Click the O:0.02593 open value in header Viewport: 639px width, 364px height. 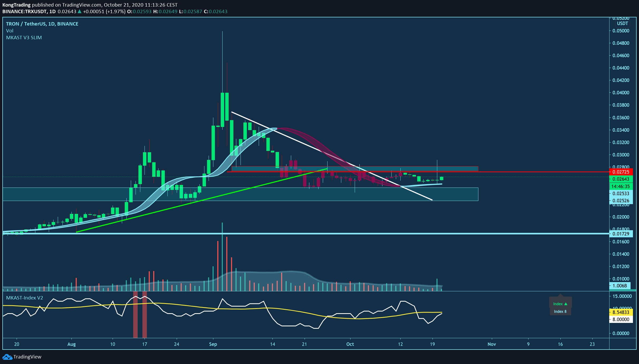[139, 11]
